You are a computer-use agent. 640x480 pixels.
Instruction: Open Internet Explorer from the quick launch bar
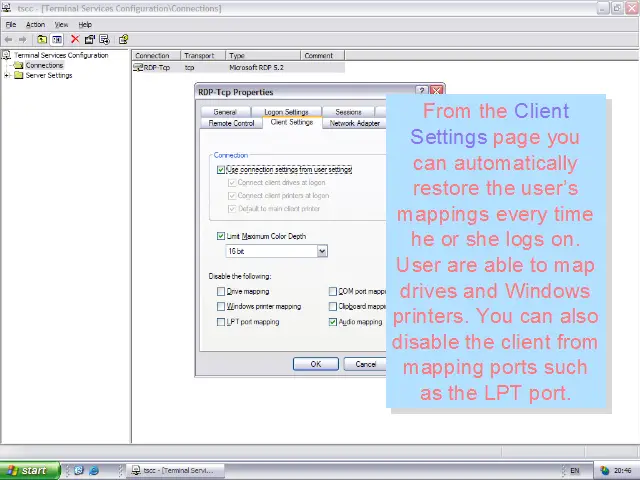coord(94,470)
